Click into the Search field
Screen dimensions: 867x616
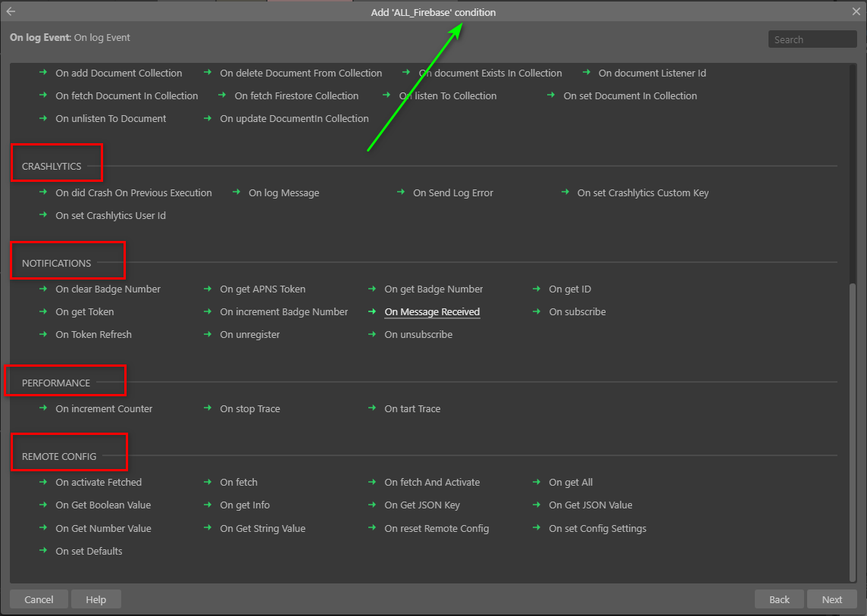[812, 39]
